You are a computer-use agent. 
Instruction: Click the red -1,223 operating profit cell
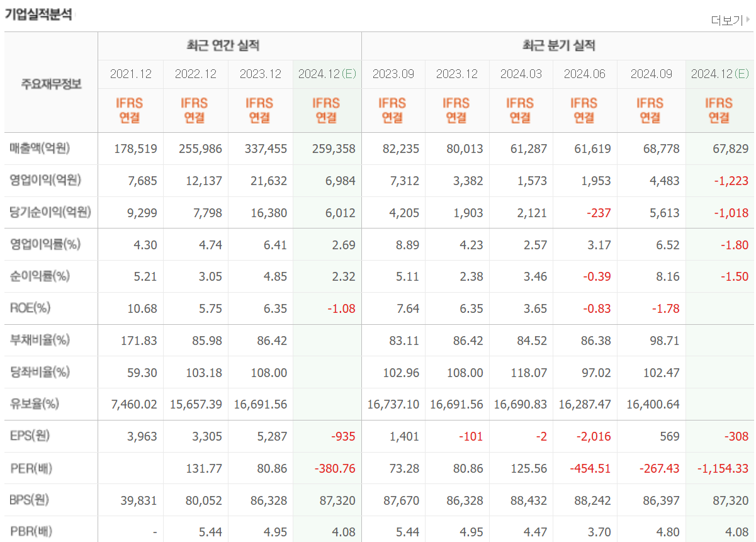[731, 181]
